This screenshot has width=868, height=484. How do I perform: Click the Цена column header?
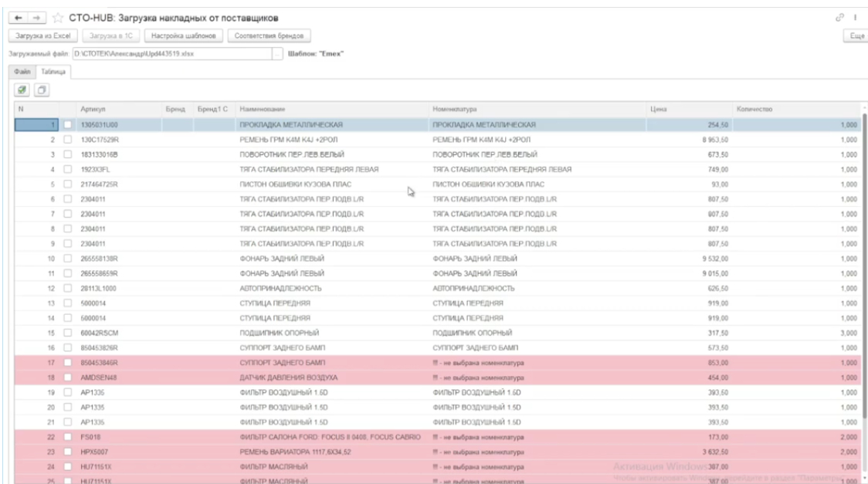(x=658, y=110)
